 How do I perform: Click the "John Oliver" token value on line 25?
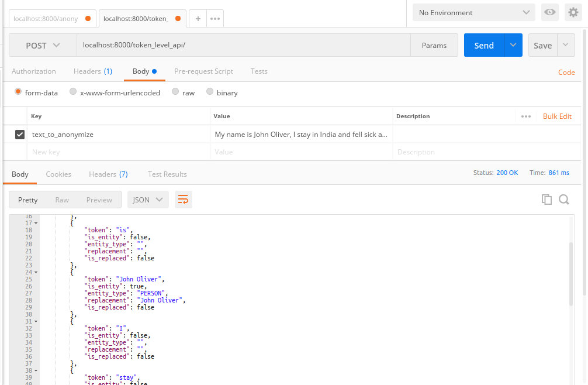[x=139, y=279]
